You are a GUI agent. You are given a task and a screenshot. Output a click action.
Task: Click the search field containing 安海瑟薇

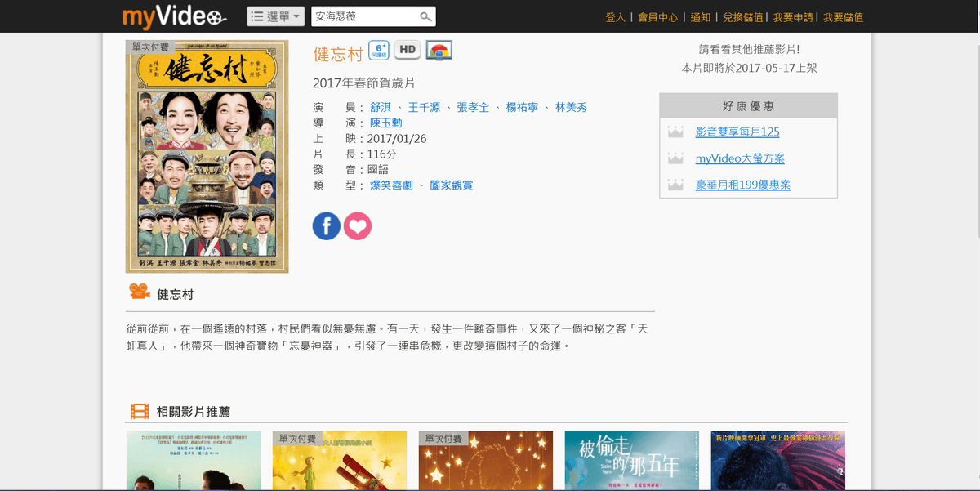363,17
